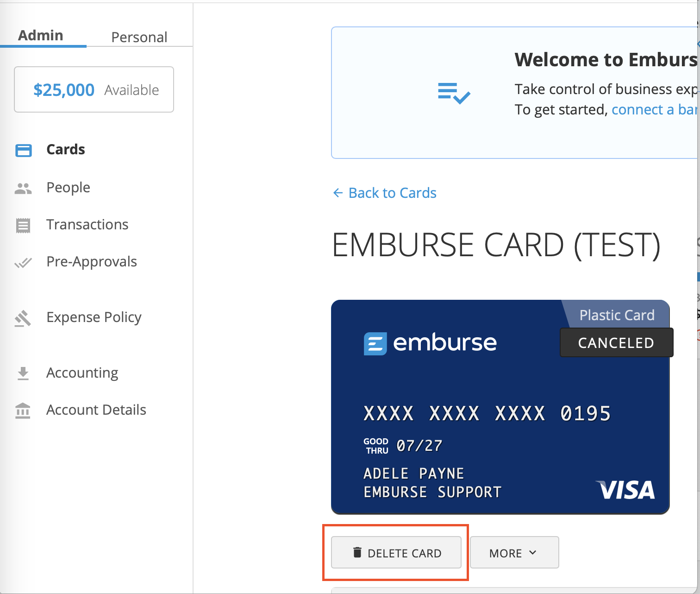This screenshot has height=594, width=700.
Task: Switch to the Personal tab
Action: pyautogui.click(x=139, y=37)
